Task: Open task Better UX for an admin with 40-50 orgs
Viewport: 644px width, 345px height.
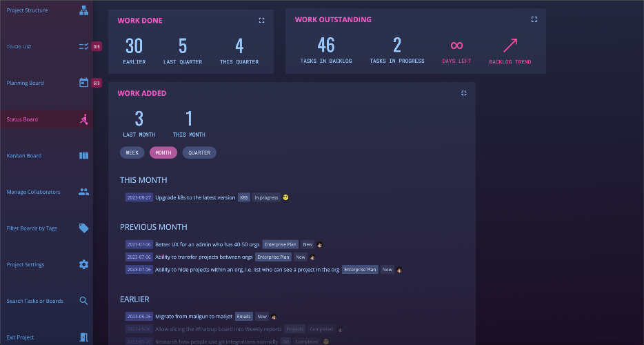Action: coord(208,244)
